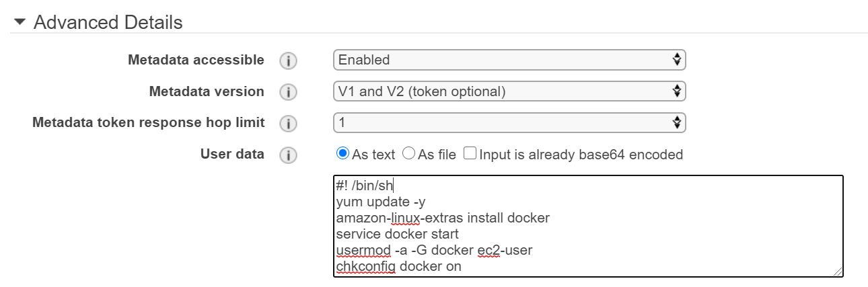Screen dimensions: 868x287
Task: Open the hop limit dropdown showing 1
Action: tap(509, 122)
